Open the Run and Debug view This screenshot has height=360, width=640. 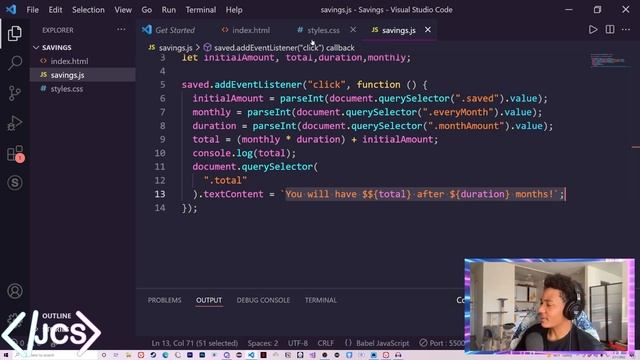(15, 123)
